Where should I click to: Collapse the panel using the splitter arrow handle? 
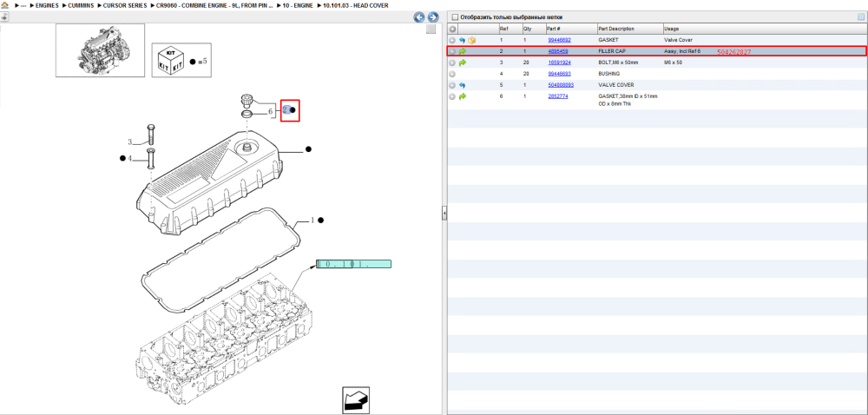pyautogui.click(x=444, y=213)
